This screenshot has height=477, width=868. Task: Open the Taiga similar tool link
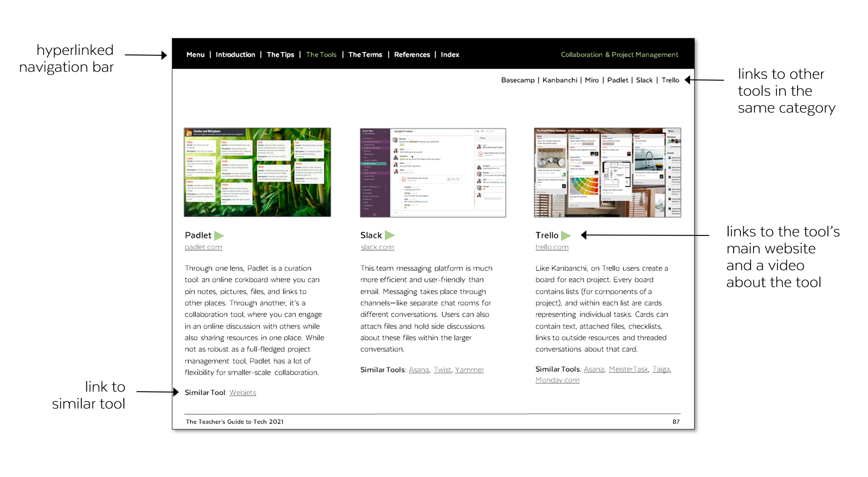(x=661, y=369)
